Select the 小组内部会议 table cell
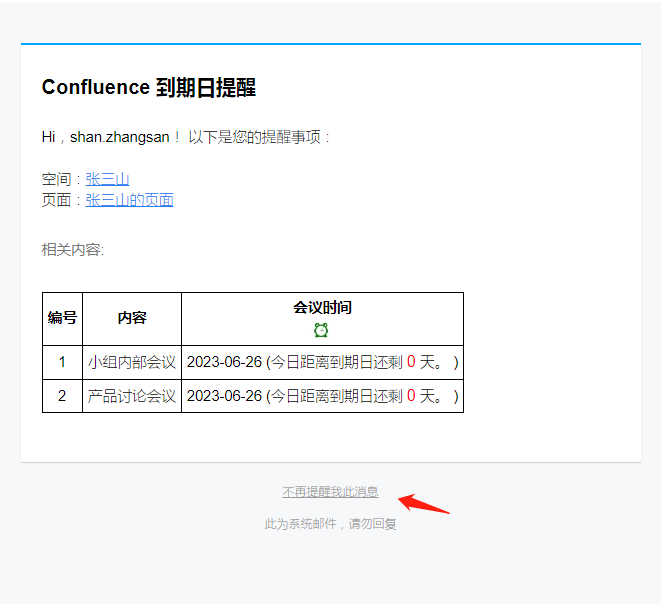Screen dimensions: 661x605 tap(132, 362)
